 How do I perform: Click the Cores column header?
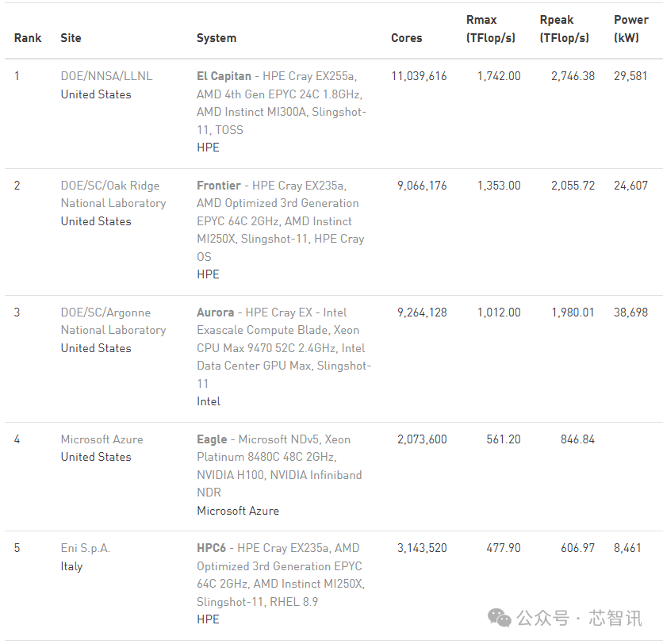[406, 38]
